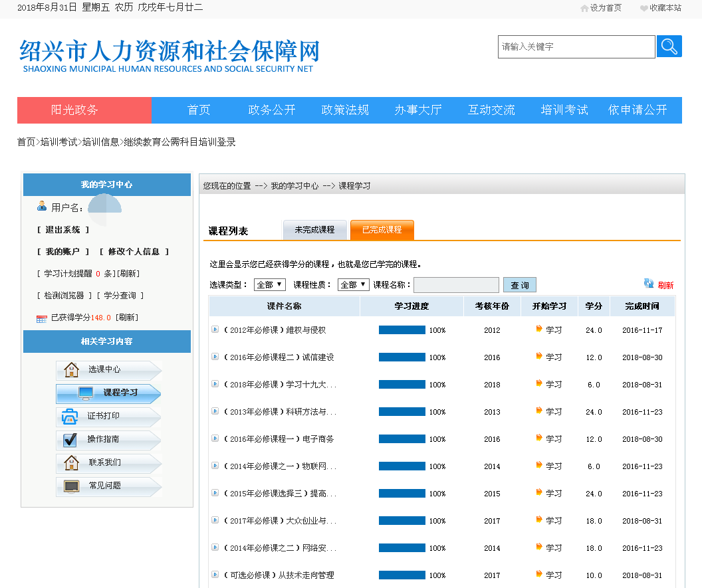Viewport: 702px width, 588px height.
Task: Expand the 维权与侵权 course row arrow
Action: click(215, 330)
